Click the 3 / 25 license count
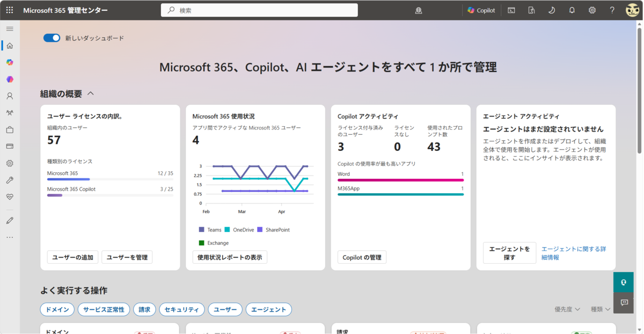This screenshot has width=644, height=334. (167, 189)
